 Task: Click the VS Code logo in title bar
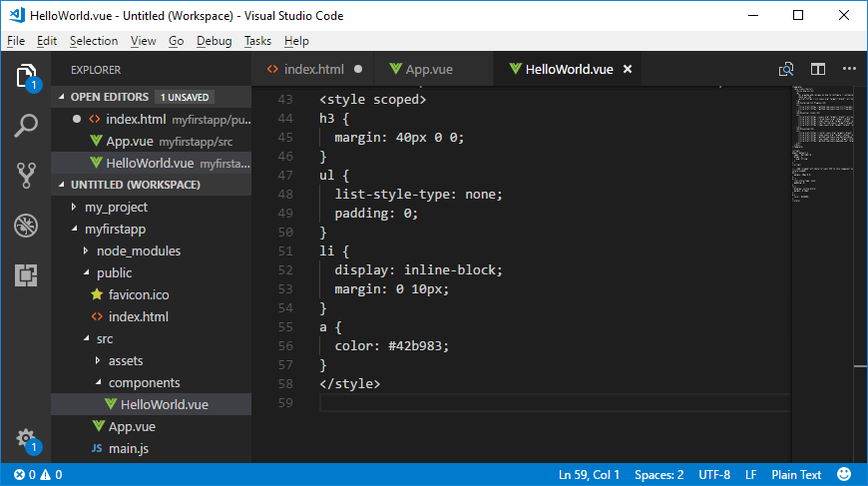[17, 15]
